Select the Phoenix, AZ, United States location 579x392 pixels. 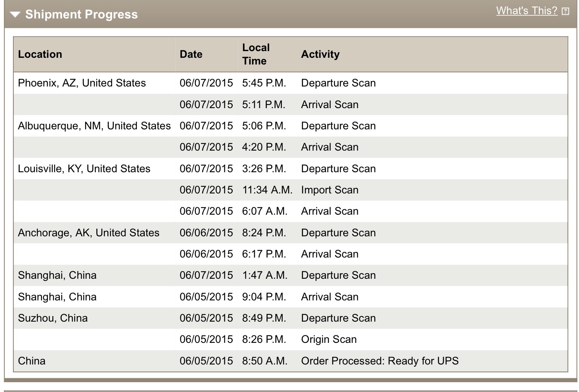82,83
